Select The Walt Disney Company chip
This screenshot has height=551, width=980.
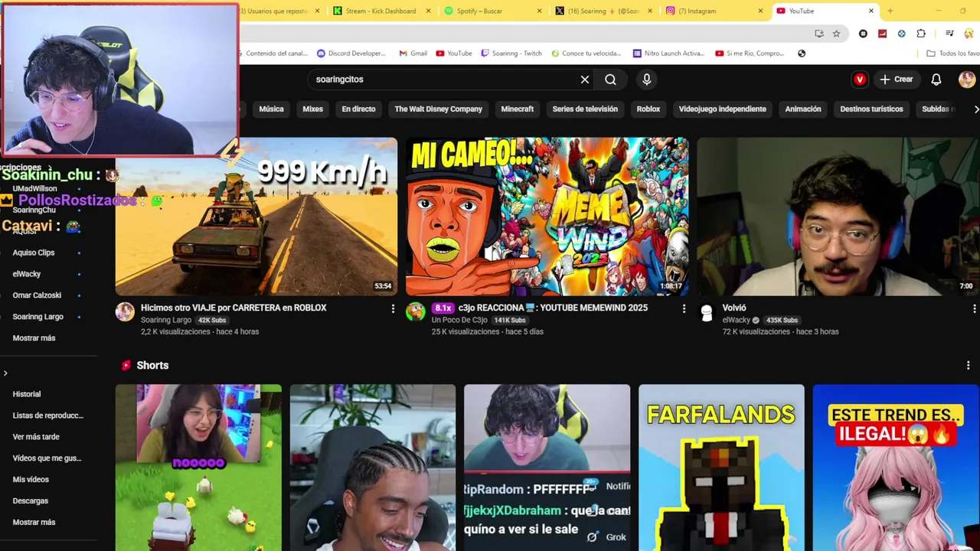coord(438,109)
